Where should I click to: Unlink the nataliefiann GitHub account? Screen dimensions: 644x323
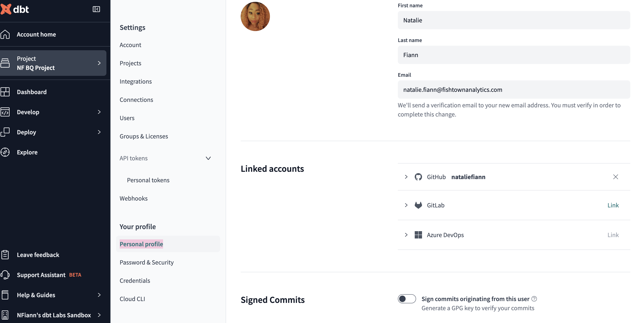(616, 177)
